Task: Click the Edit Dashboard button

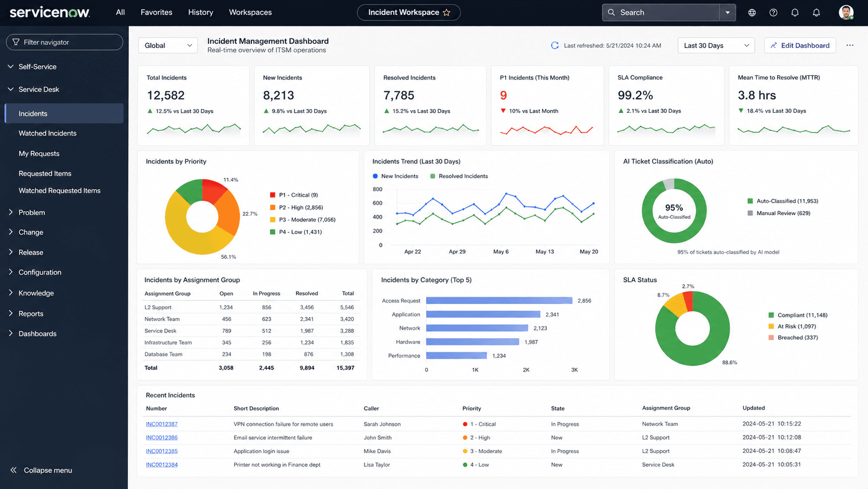Action: click(x=800, y=45)
